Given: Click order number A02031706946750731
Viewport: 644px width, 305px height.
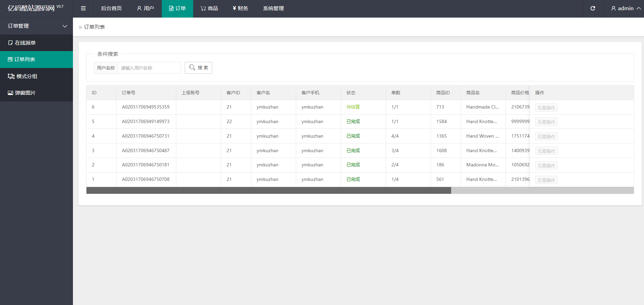Looking at the screenshot, I should click(146, 136).
